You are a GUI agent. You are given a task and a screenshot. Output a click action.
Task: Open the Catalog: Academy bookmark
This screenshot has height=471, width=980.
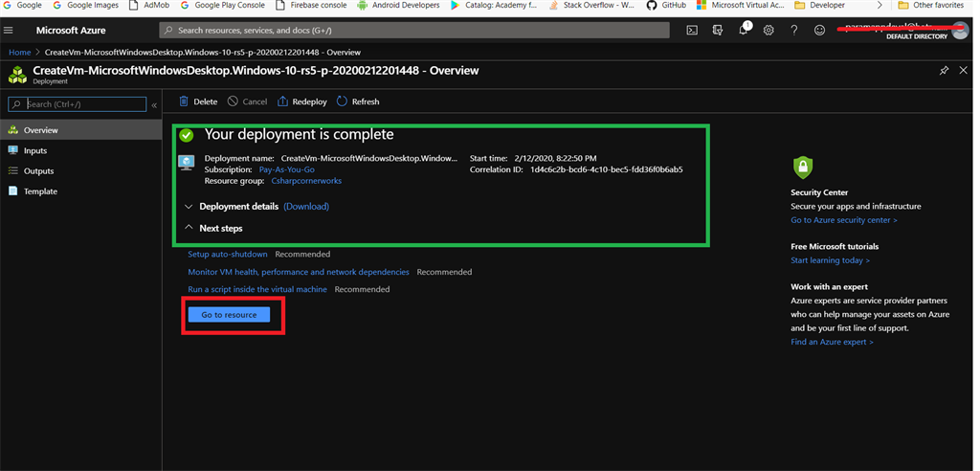(x=494, y=5)
